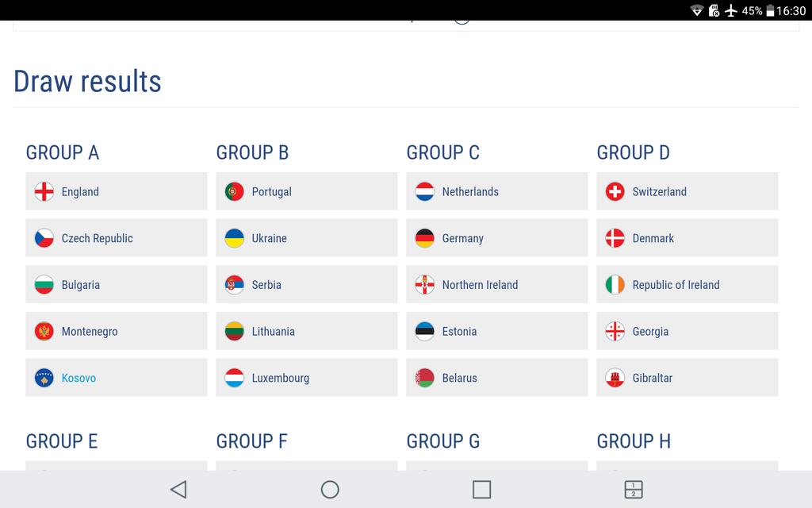The image size is (812, 508).
Task: Open the Kosovo team link
Action: click(x=79, y=378)
